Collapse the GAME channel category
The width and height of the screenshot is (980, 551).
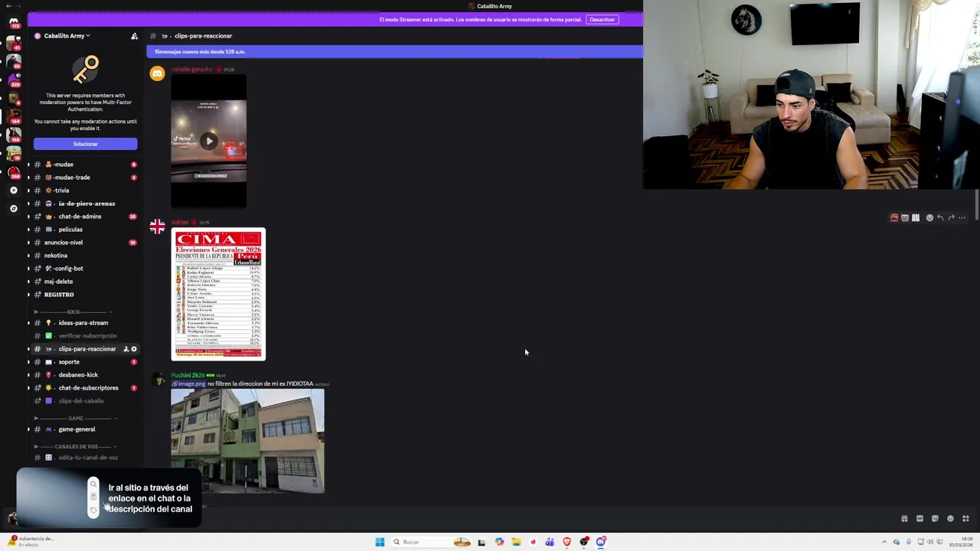coord(76,419)
